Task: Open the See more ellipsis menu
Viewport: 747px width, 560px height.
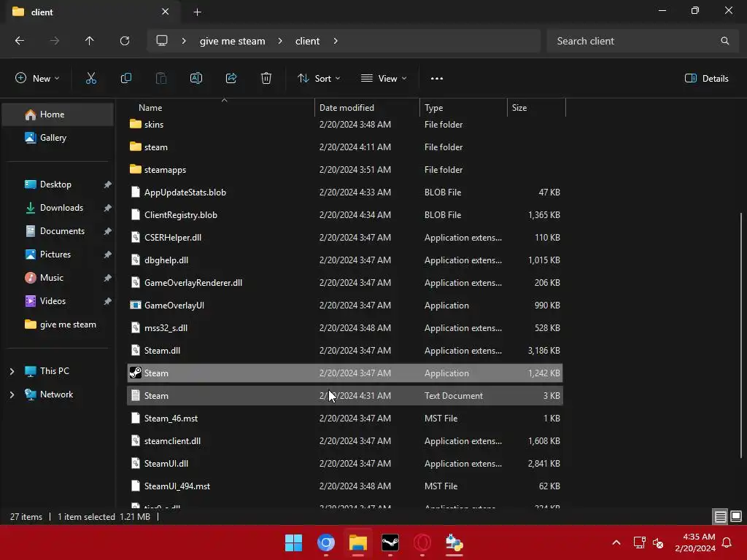Action: pos(436,79)
